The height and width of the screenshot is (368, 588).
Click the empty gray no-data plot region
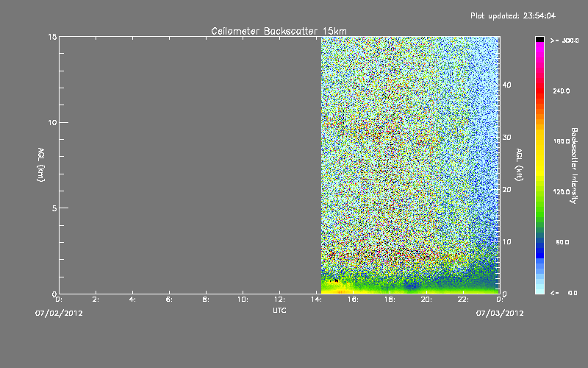190,165
